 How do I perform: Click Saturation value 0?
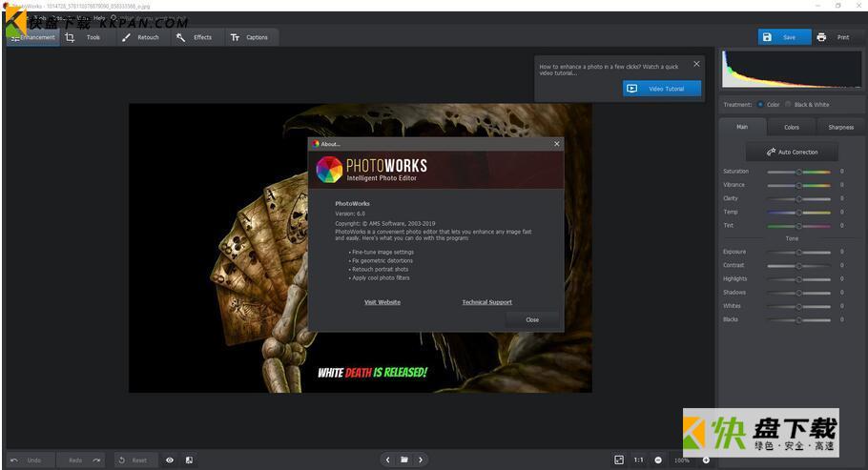pos(842,172)
